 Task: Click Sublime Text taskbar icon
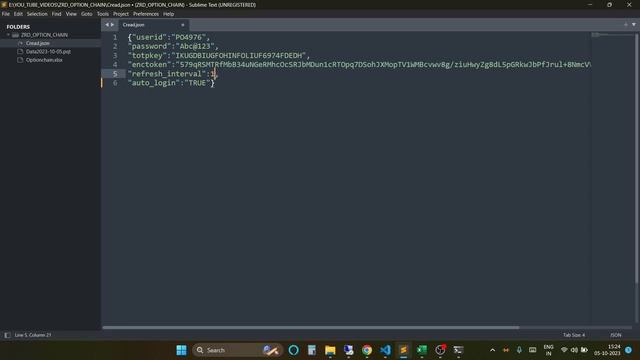click(403, 350)
